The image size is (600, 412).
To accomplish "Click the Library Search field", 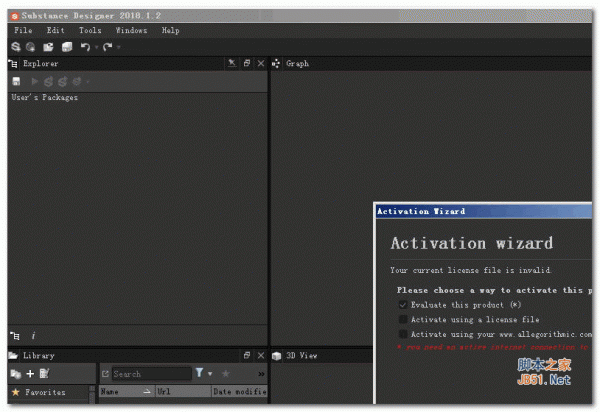I will click(x=150, y=374).
